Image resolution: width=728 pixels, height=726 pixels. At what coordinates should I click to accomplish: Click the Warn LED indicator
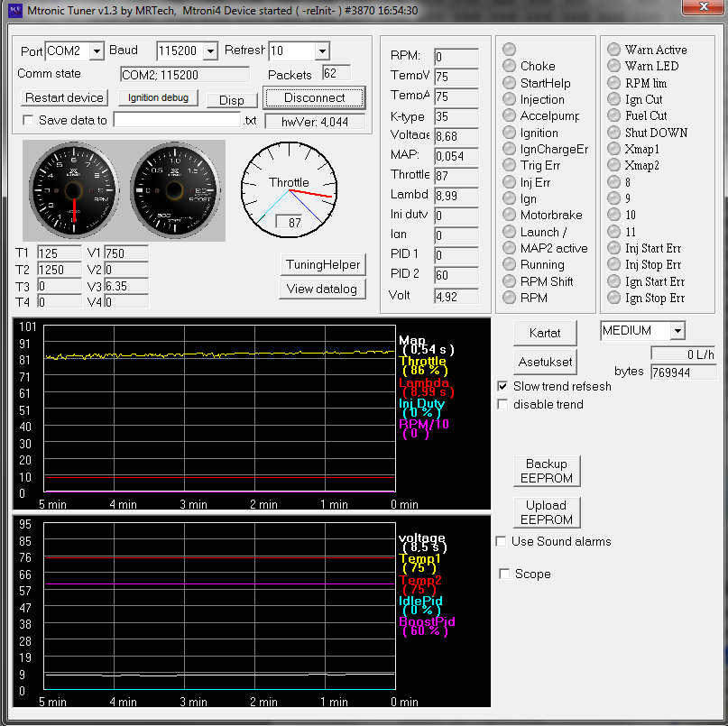tap(613, 66)
